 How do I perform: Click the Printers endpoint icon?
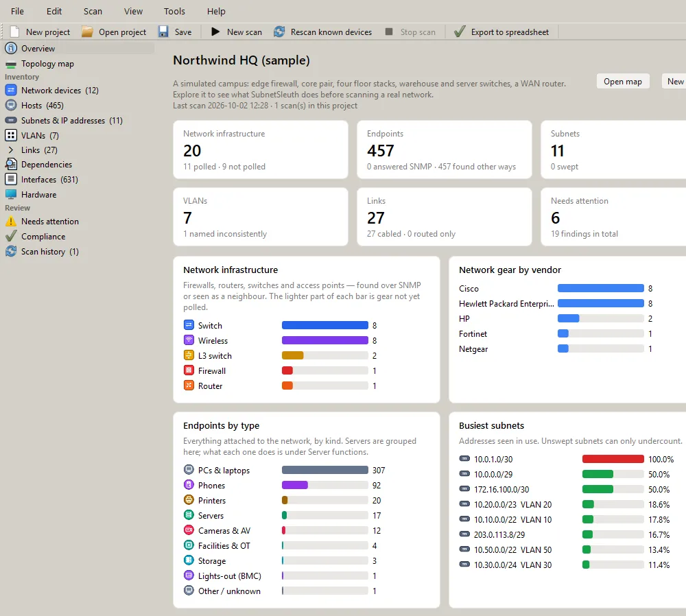click(x=189, y=499)
